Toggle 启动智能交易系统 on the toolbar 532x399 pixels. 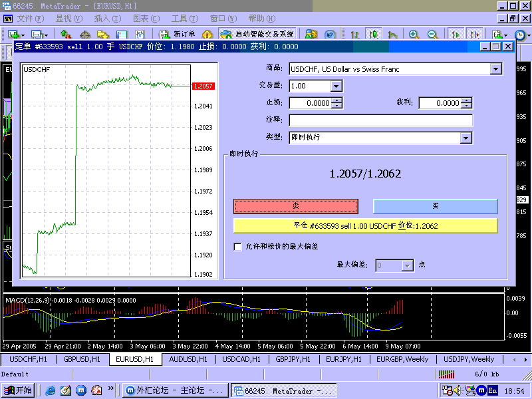pos(259,34)
